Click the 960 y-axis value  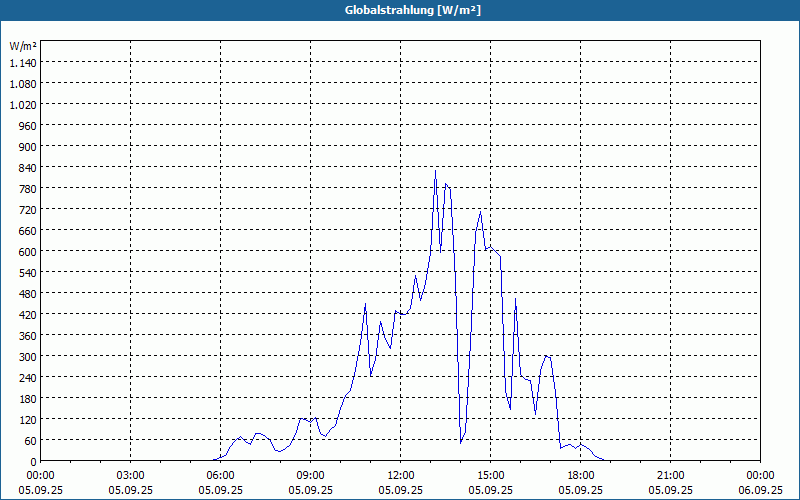point(29,126)
